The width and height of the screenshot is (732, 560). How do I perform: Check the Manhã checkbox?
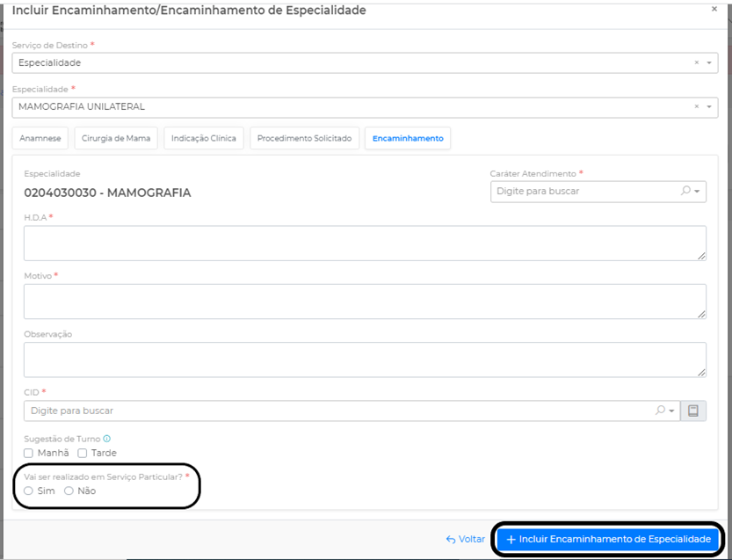pos(29,454)
